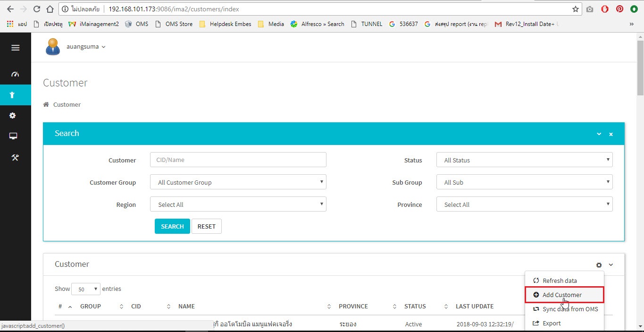Open the hamburger sidebar menu
This screenshot has width=644, height=332.
15,48
